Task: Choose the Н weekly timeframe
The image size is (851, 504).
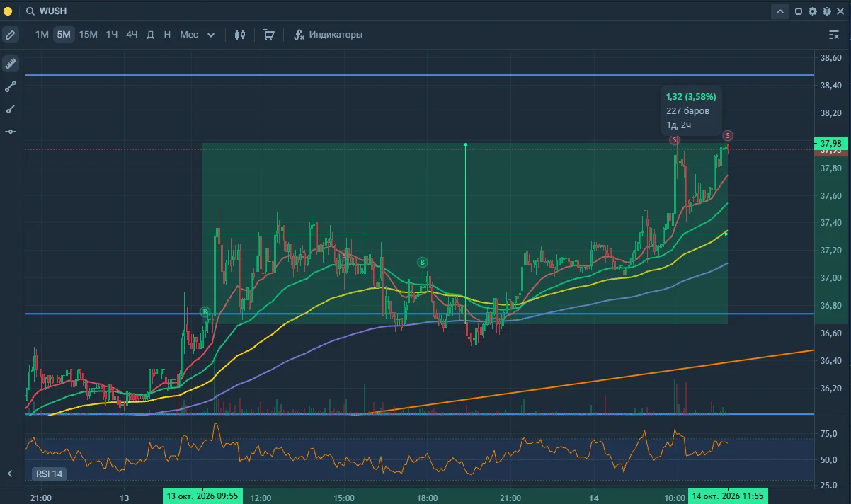Action: point(167,34)
